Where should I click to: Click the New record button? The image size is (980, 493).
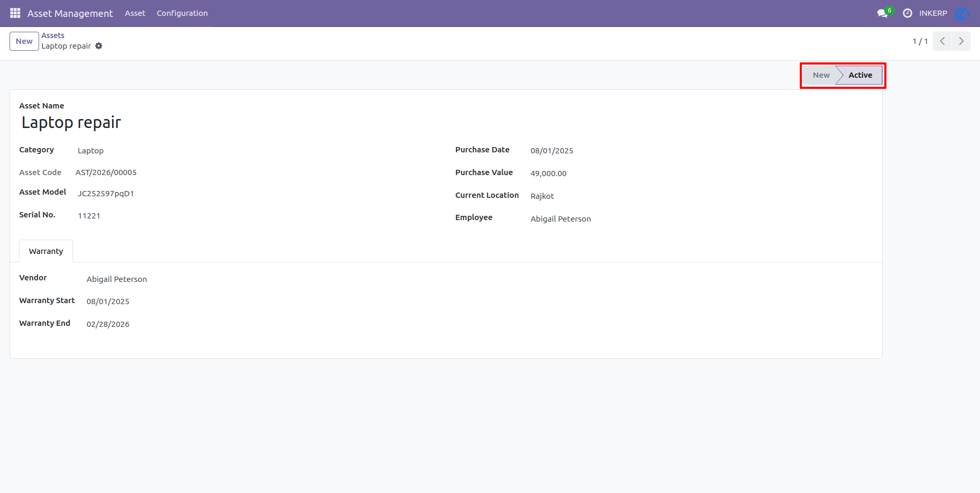(x=24, y=41)
